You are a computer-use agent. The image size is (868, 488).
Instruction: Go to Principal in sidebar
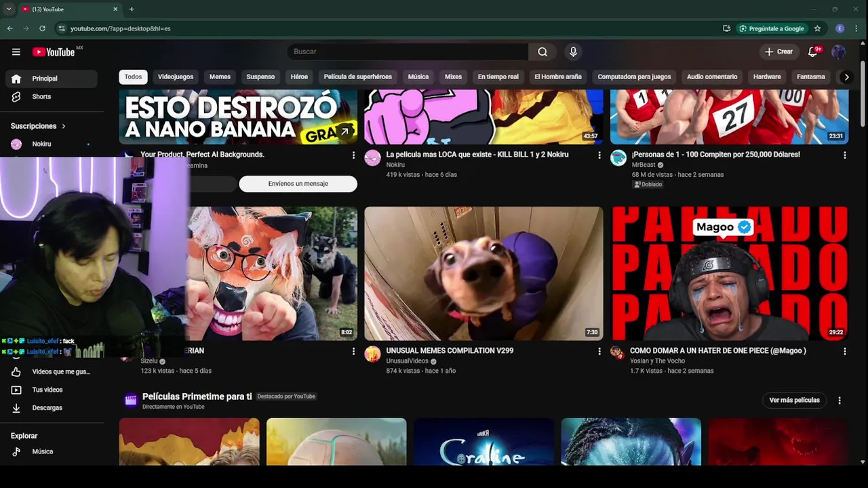[52, 79]
